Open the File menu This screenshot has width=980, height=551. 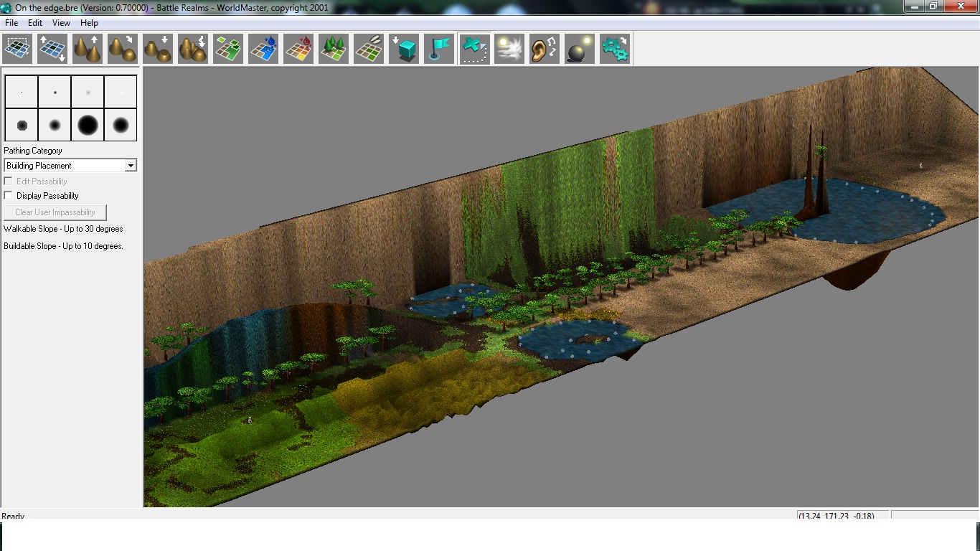coord(11,23)
